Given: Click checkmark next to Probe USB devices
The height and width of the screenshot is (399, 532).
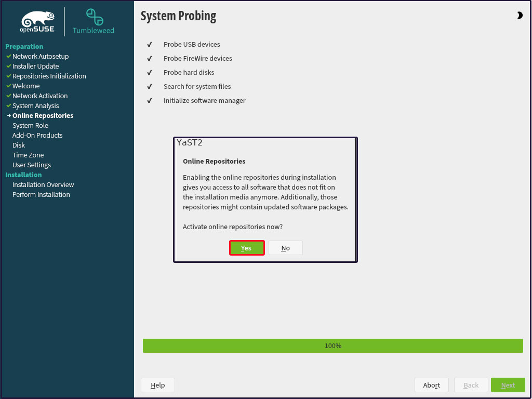Looking at the screenshot, I should [149, 45].
